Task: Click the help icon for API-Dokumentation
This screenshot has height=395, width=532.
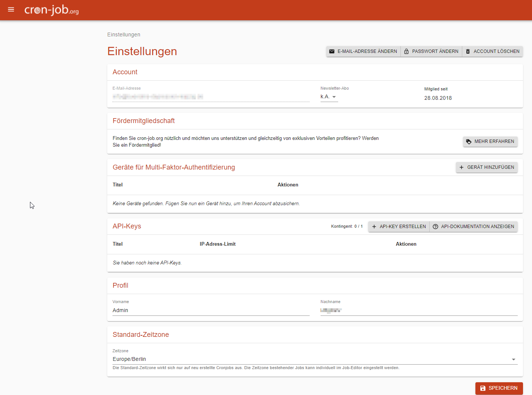Action: tap(435, 227)
